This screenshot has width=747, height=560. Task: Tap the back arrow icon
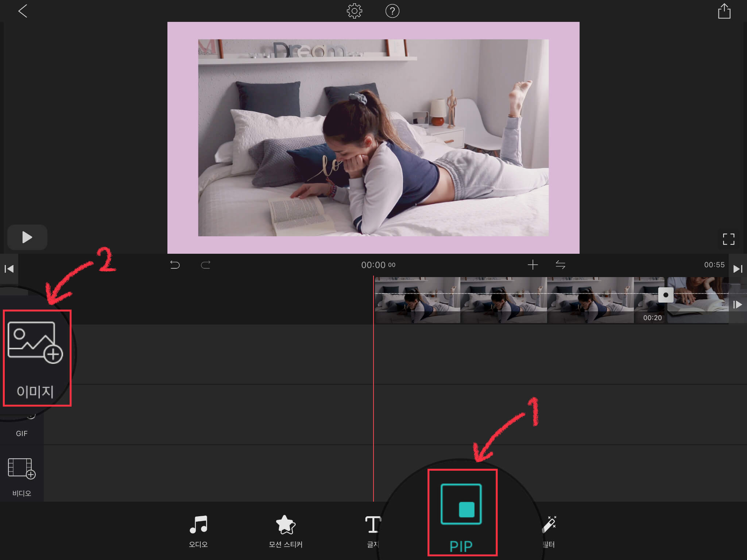[x=23, y=11]
